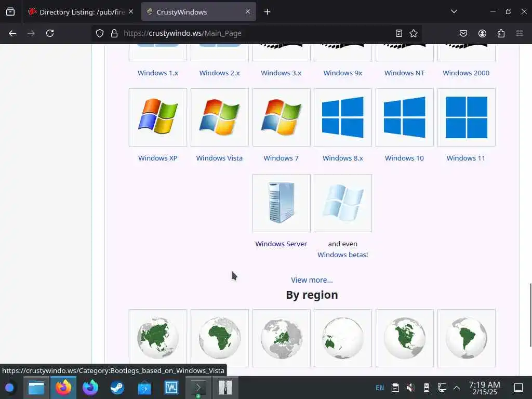532x399 pixels.
Task: Open the Windows NT link
Action: (x=404, y=73)
